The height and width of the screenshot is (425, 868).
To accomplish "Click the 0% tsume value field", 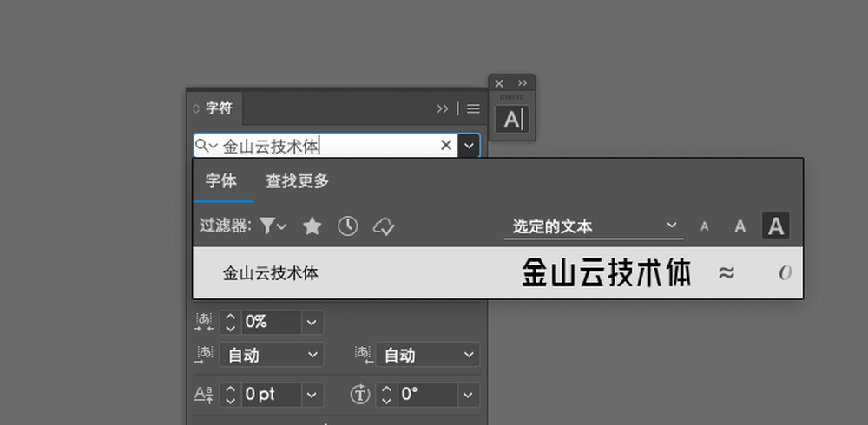I will (x=272, y=322).
